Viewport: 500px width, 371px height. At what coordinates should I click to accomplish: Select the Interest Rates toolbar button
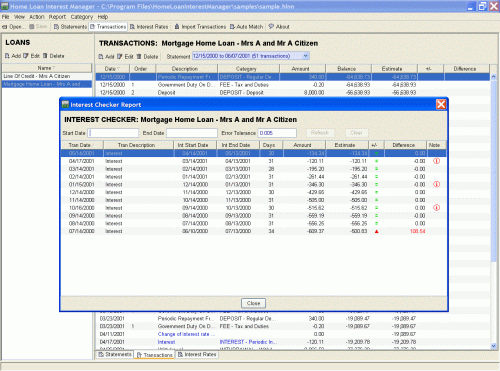tap(149, 27)
